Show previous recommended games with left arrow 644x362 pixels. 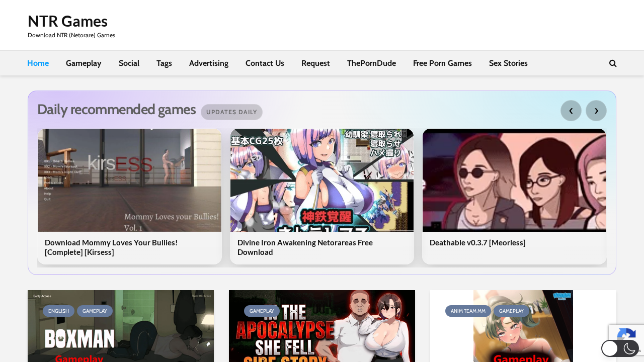coord(571,111)
